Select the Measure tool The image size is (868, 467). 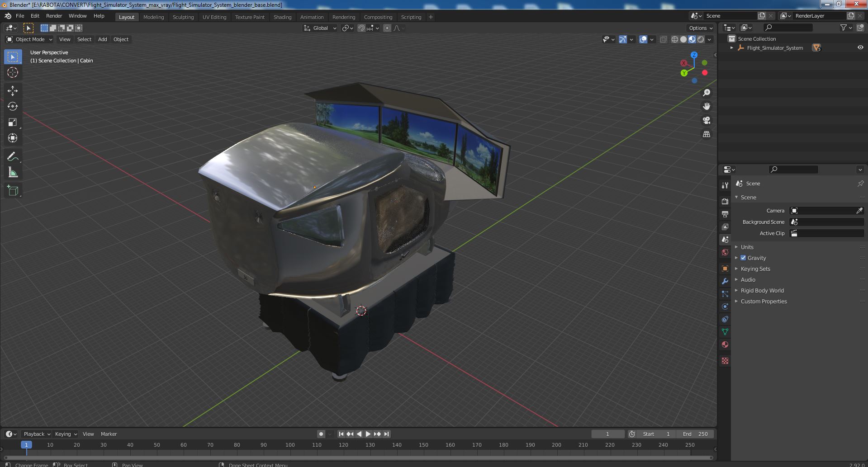[x=13, y=173]
